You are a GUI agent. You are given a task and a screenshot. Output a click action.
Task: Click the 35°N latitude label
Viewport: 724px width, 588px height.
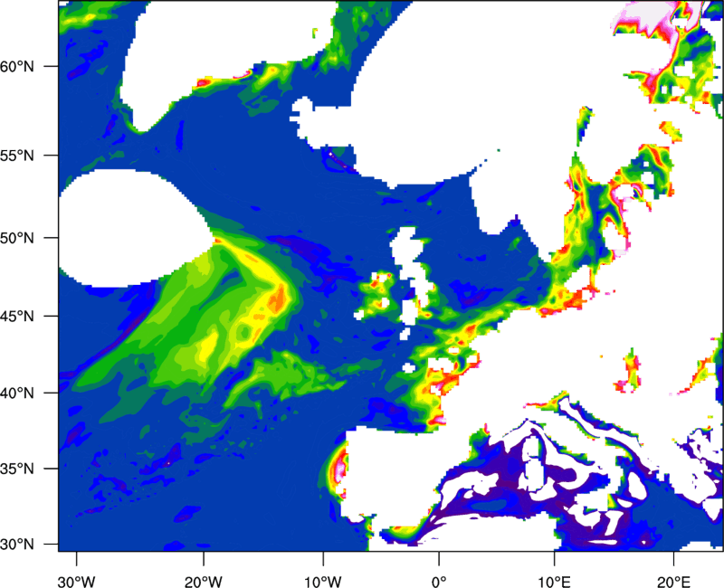pyautogui.click(x=17, y=469)
